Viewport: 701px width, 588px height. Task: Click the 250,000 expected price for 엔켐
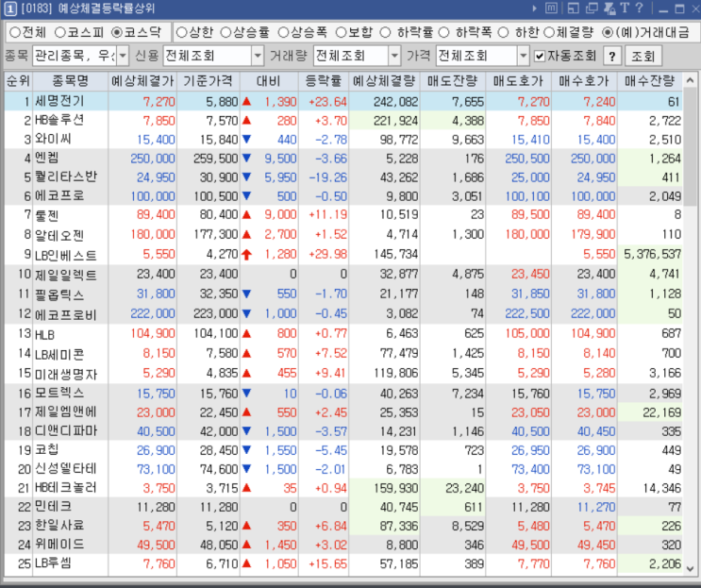click(153, 159)
